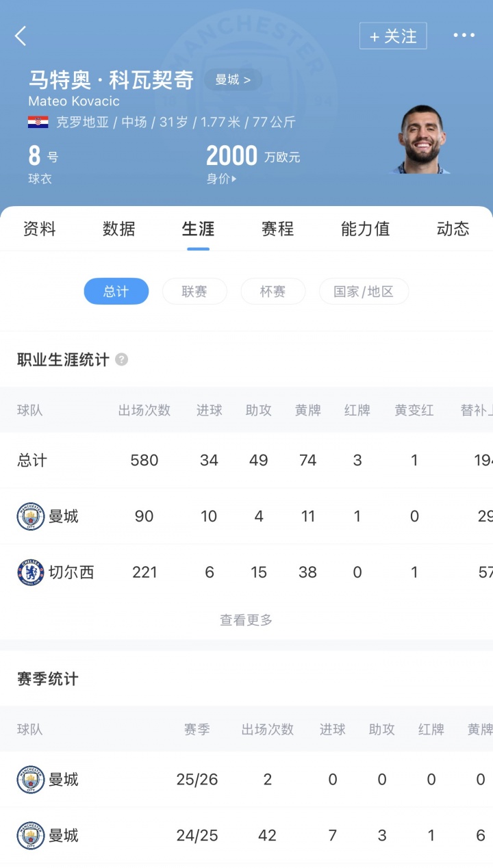This screenshot has height=868, width=493.
Task: Tap the Manchester City crest for 25/26 season
Action: click(x=31, y=779)
